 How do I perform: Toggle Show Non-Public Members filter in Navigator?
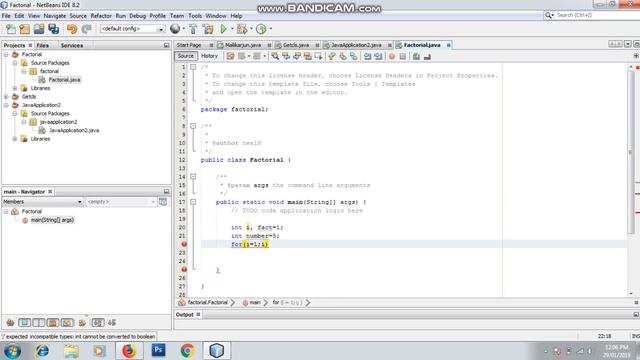pos(53,323)
